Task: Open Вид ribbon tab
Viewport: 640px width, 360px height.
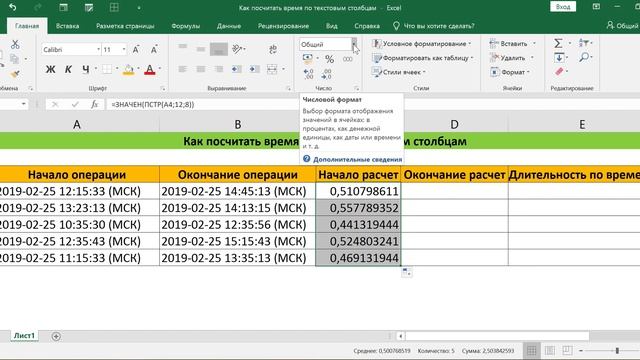Action: pos(331,26)
